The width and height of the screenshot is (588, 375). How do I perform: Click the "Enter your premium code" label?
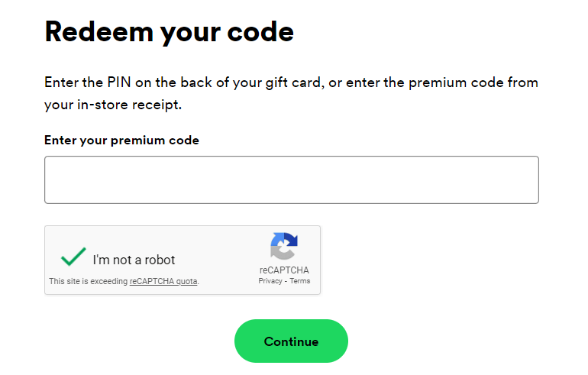click(121, 141)
